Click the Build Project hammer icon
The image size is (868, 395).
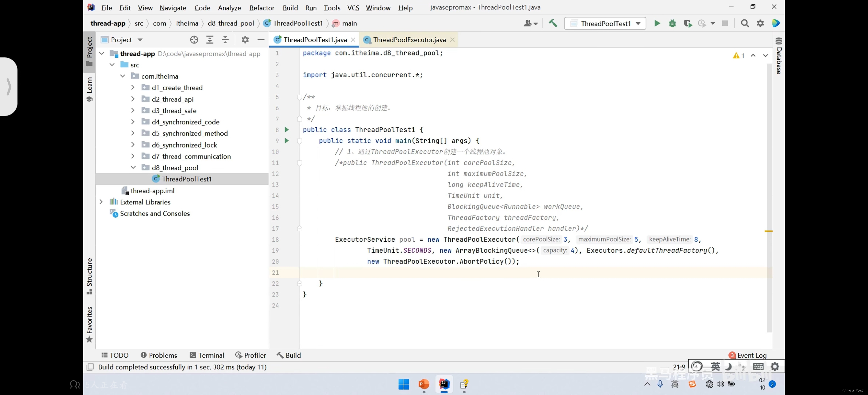click(x=553, y=23)
